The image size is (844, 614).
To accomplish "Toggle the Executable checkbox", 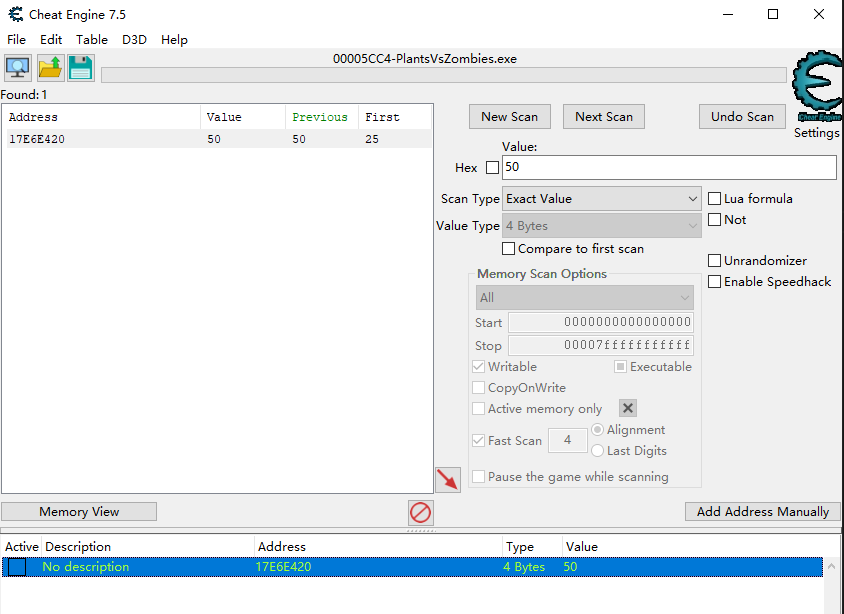I will pos(621,366).
